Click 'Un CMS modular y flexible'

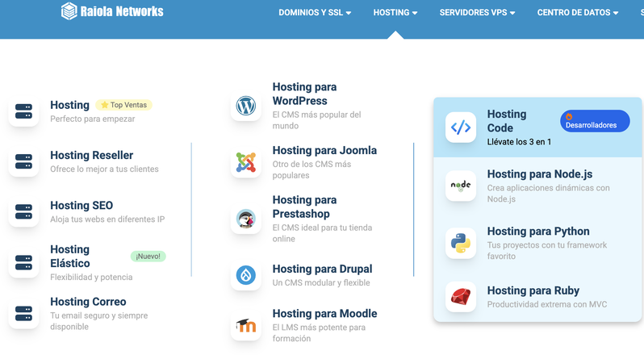pyautogui.click(x=321, y=282)
